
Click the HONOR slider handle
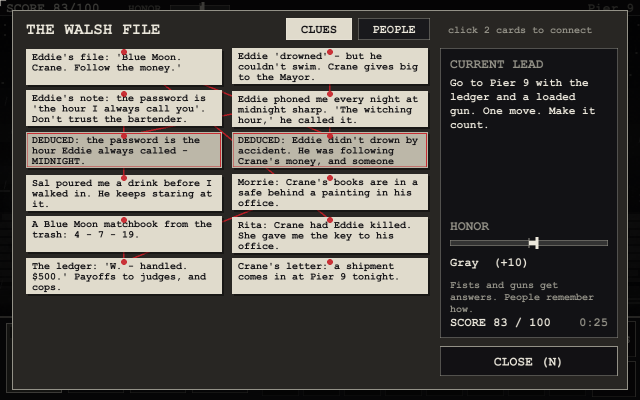pos(536,243)
